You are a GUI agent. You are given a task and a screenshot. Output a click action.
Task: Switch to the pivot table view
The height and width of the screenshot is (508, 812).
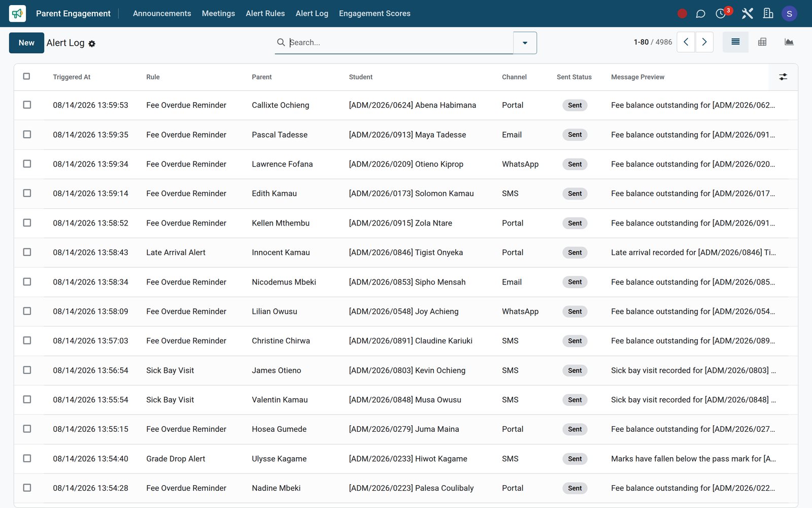762,42
